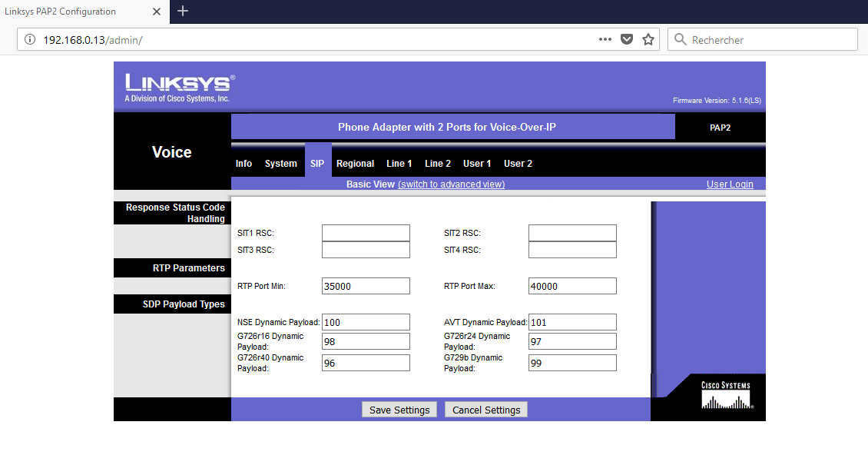Click the search magnifier icon in Rechercher box

pyautogui.click(x=679, y=39)
